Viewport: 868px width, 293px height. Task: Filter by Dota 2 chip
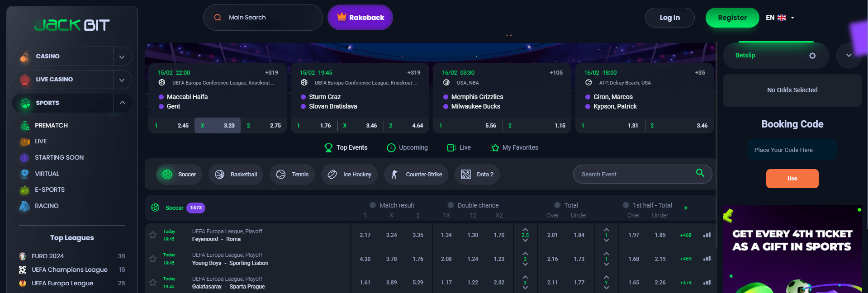477,175
